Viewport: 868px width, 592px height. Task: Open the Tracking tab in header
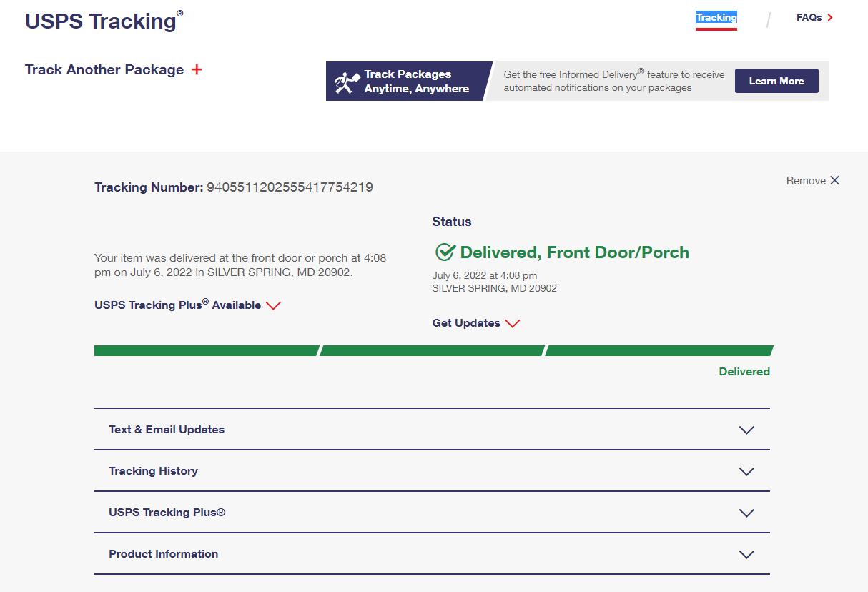pyautogui.click(x=716, y=18)
